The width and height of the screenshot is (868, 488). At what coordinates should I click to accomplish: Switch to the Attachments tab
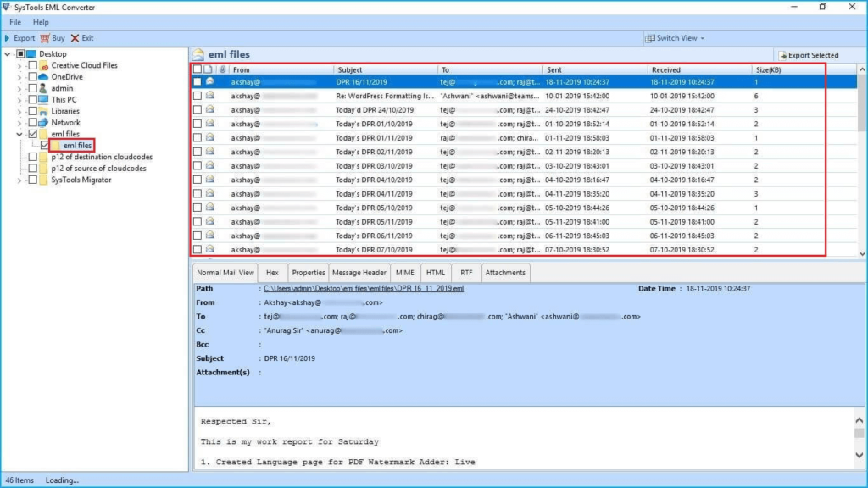coord(505,273)
